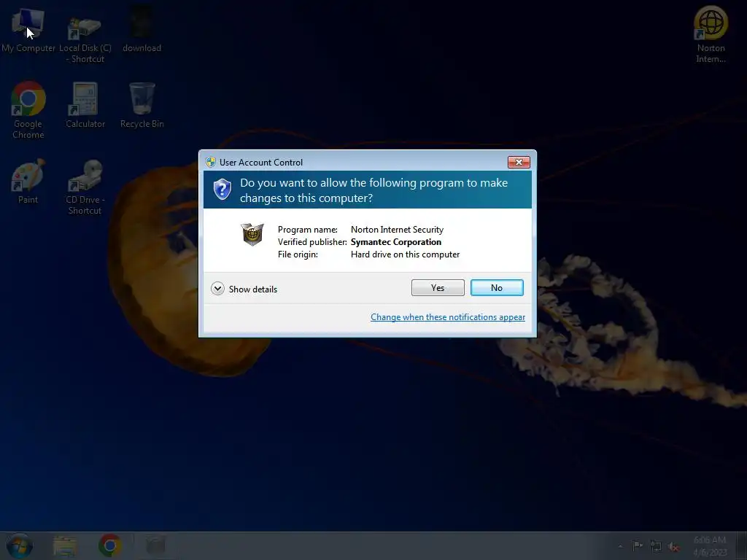Viewport: 747px width, 560px height.
Task: Click Hard drive on this computer text
Action: tap(405, 254)
